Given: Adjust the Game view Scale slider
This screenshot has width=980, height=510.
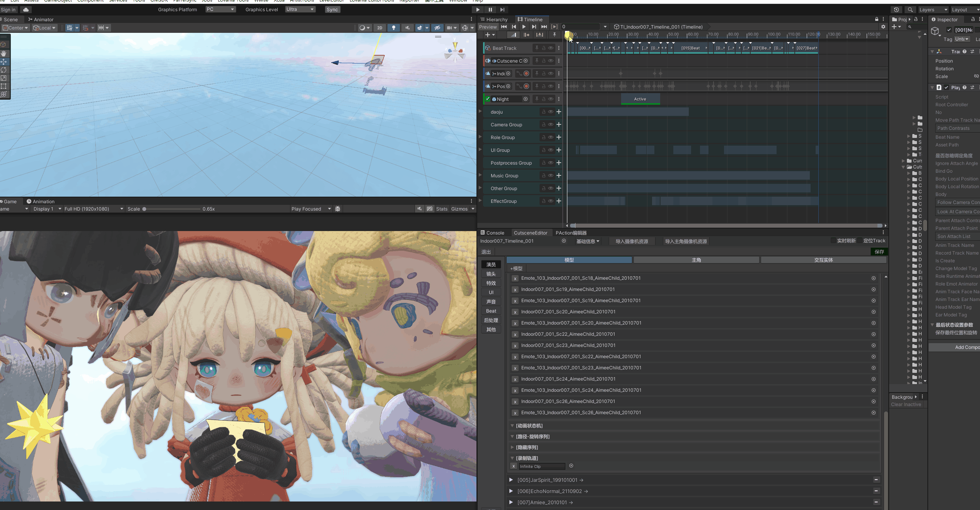Looking at the screenshot, I should click(x=144, y=209).
